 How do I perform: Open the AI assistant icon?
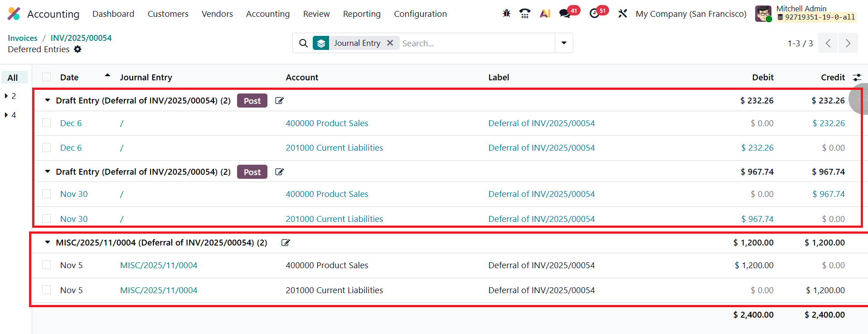(545, 14)
